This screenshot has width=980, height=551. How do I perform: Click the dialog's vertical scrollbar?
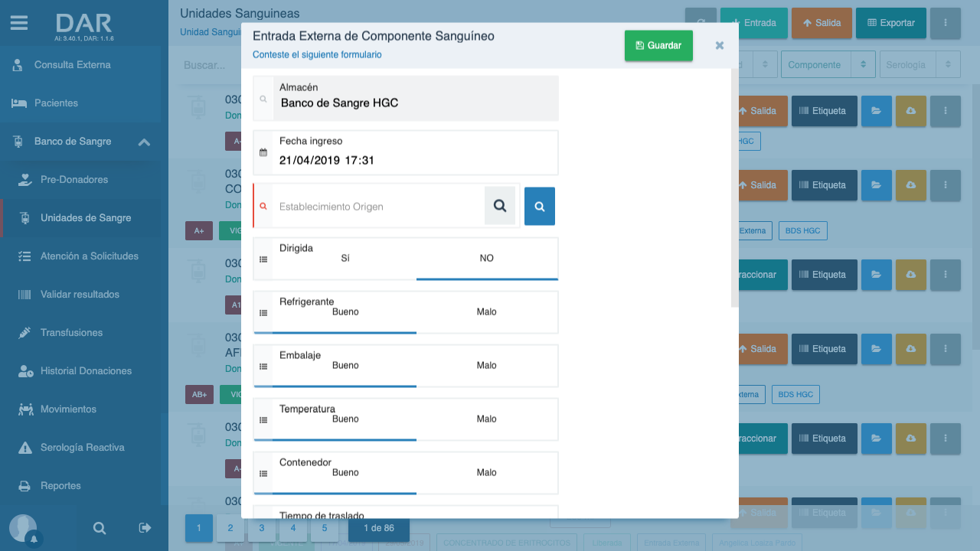coord(735,187)
